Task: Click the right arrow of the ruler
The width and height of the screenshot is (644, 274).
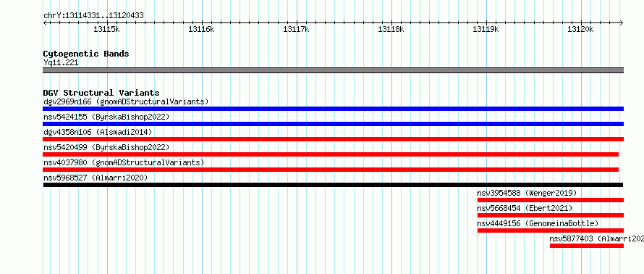Action: (622, 22)
